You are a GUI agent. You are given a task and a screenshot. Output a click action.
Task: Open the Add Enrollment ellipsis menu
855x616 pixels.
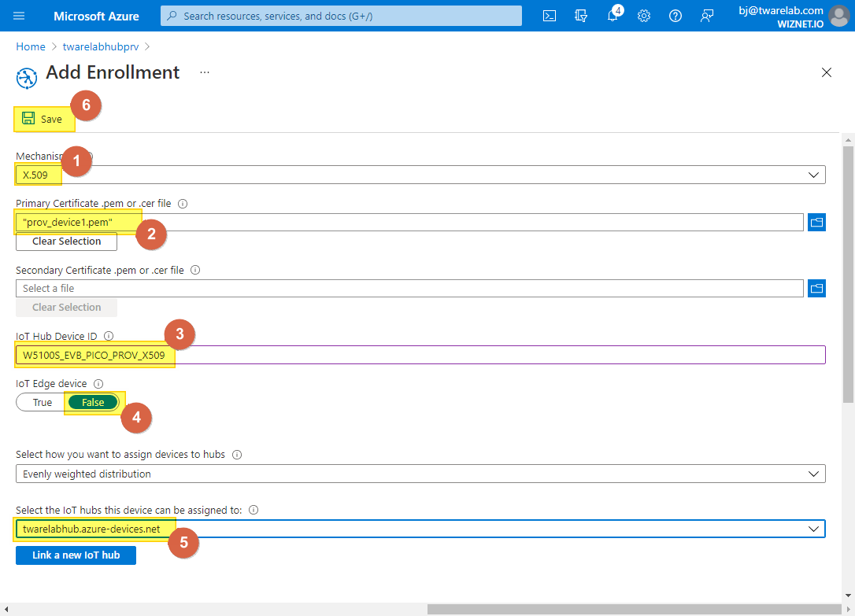point(205,72)
